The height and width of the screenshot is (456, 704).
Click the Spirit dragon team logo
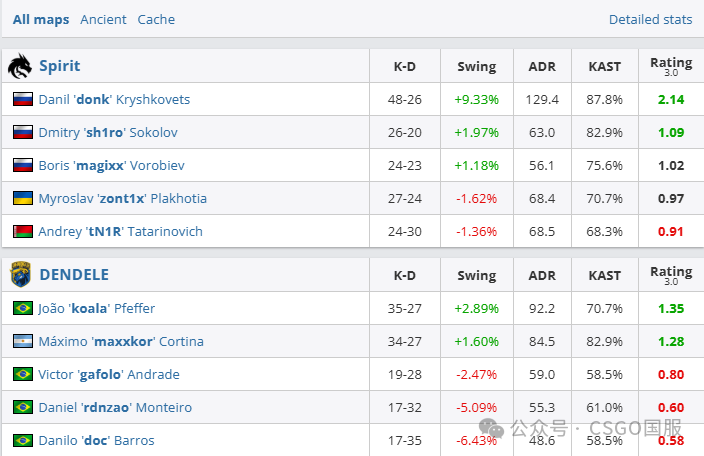(x=20, y=66)
